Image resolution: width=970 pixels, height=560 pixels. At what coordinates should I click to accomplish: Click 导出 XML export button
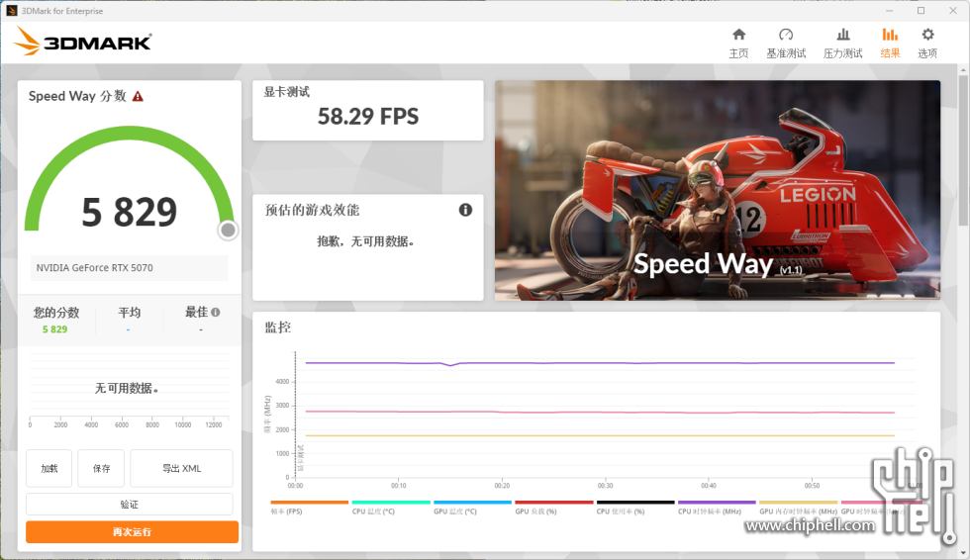181,469
